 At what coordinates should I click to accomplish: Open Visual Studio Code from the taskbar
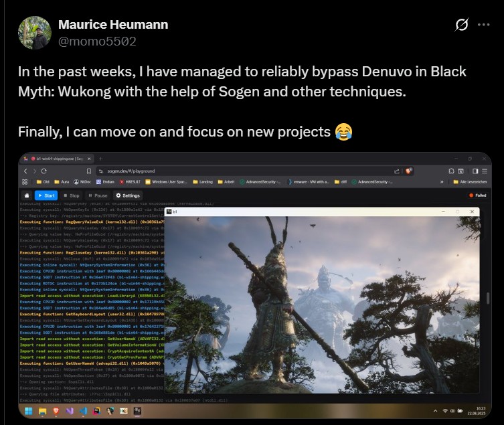coord(82,410)
